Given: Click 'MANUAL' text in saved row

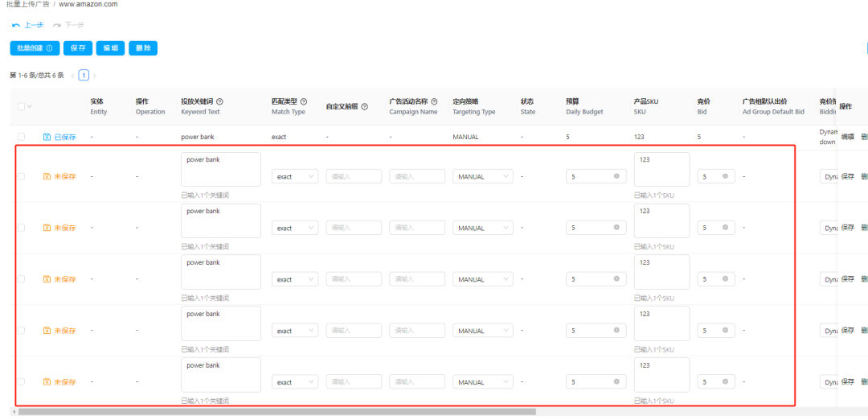Looking at the screenshot, I should tap(465, 137).
